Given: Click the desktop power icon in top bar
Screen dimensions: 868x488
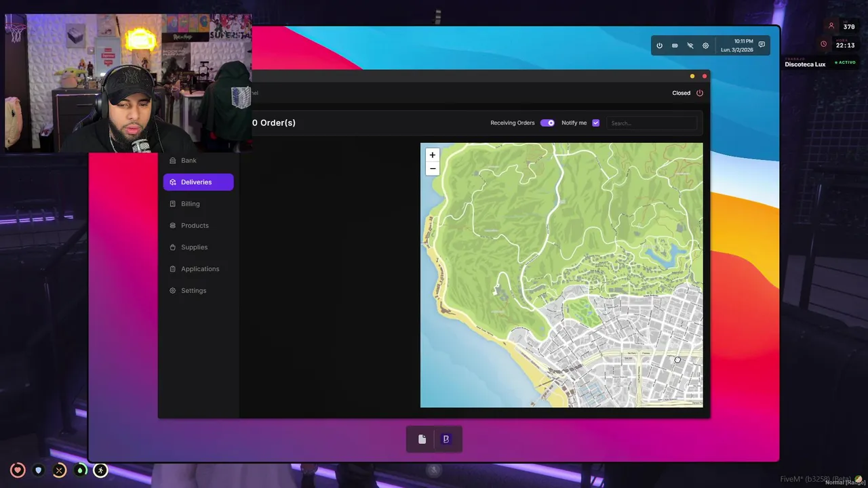Looking at the screenshot, I should [x=659, y=45].
